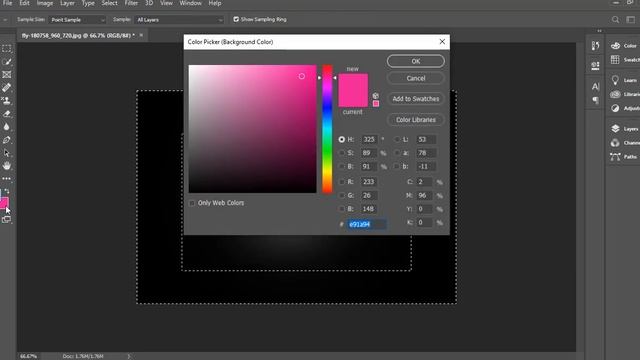The height and width of the screenshot is (360, 640).
Task: Open the Paragraph panel icon
Action: pyautogui.click(x=596, y=100)
